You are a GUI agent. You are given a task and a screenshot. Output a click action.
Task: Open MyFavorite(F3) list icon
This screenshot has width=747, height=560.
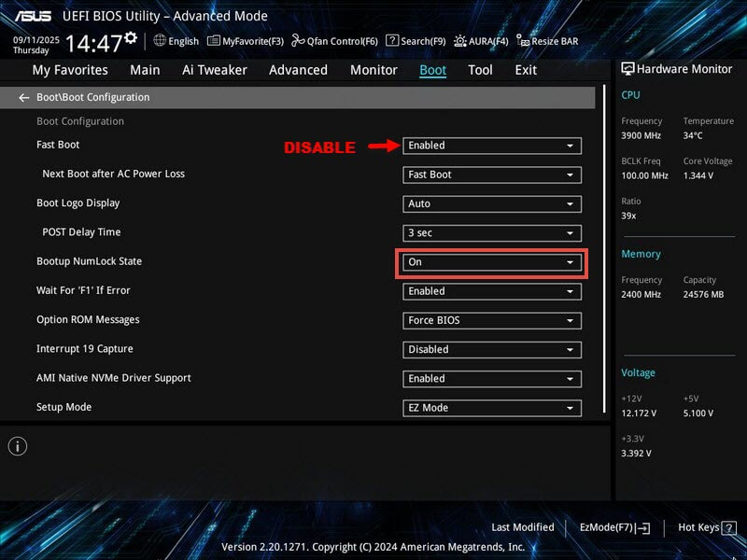pos(214,41)
